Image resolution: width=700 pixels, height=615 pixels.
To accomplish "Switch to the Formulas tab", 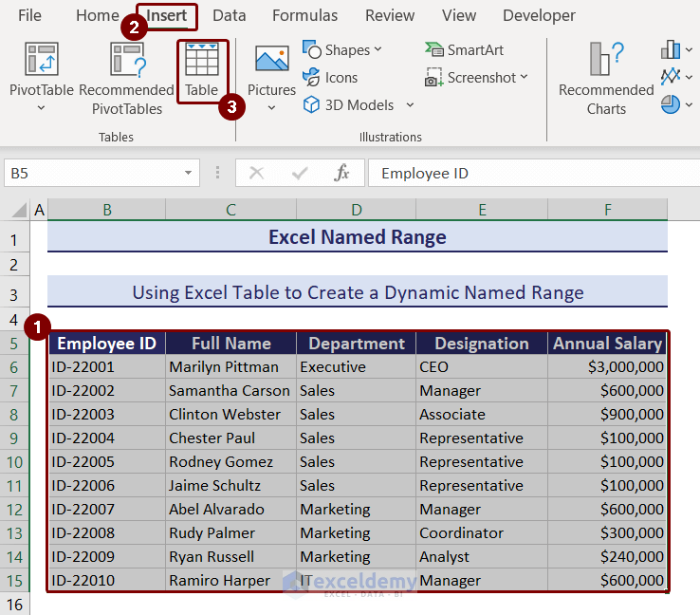I will [x=304, y=15].
